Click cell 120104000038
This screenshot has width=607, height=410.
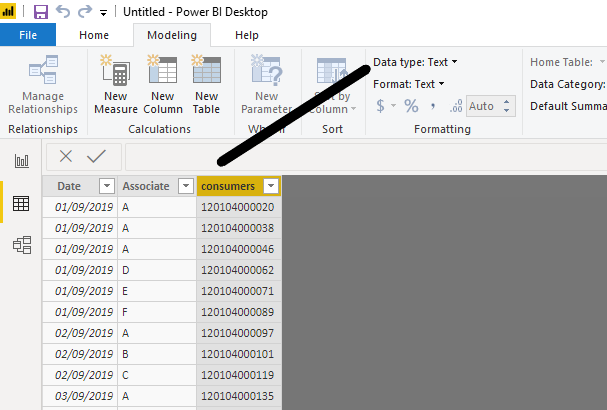point(238,228)
